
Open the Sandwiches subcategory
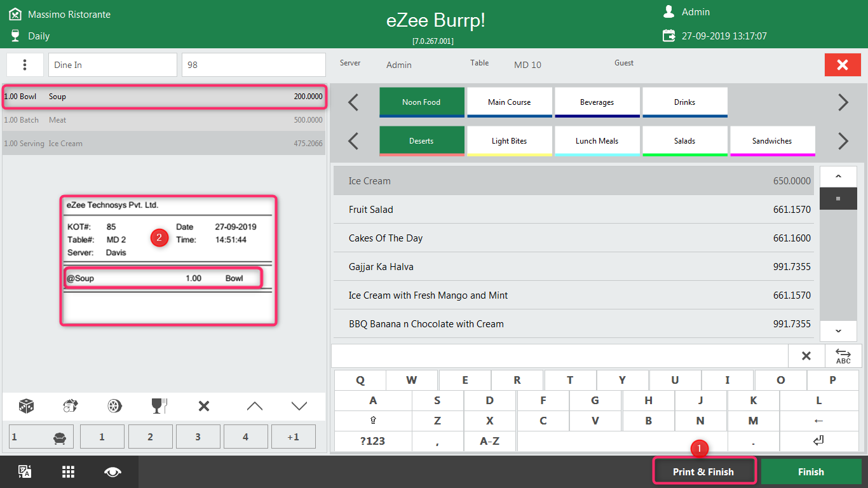click(773, 141)
